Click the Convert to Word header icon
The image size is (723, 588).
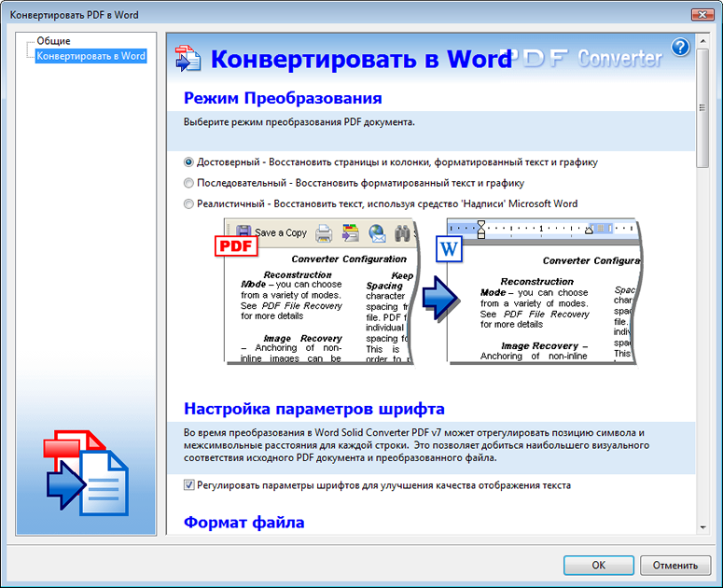click(x=188, y=59)
